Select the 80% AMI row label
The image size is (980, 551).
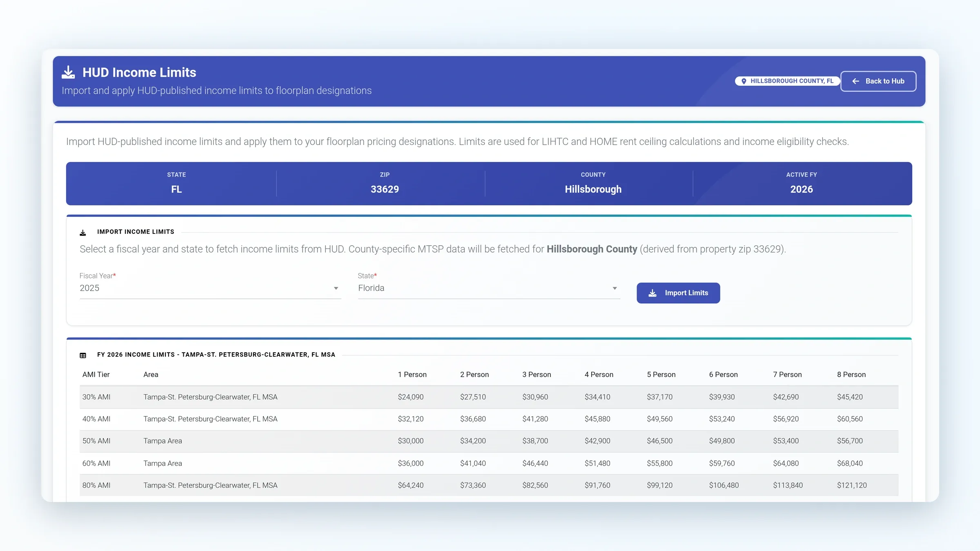pyautogui.click(x=96, y=486)
